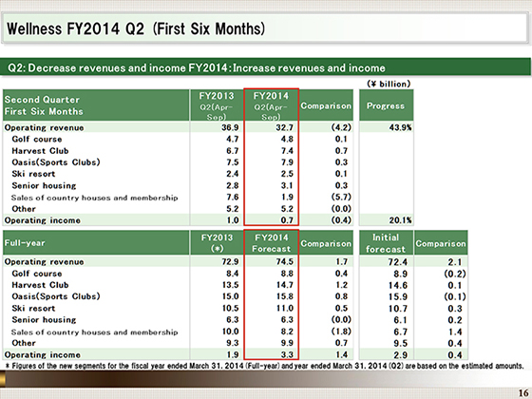Click the "1.0" operating income FY2013 Q2 value
The height and width of the screenshot is (399, 532).
[233, 220]
